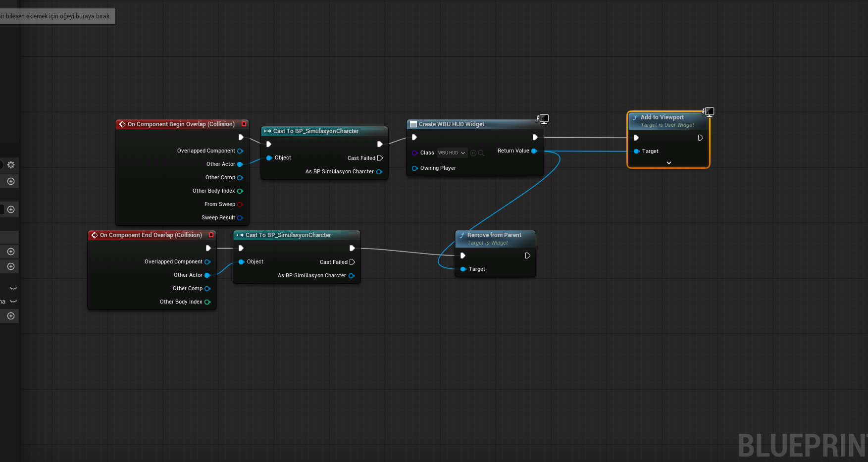Click exec output pin of Add to Viewport
Image resolution: width=868 pixels, height=462 pixels.
701,138
